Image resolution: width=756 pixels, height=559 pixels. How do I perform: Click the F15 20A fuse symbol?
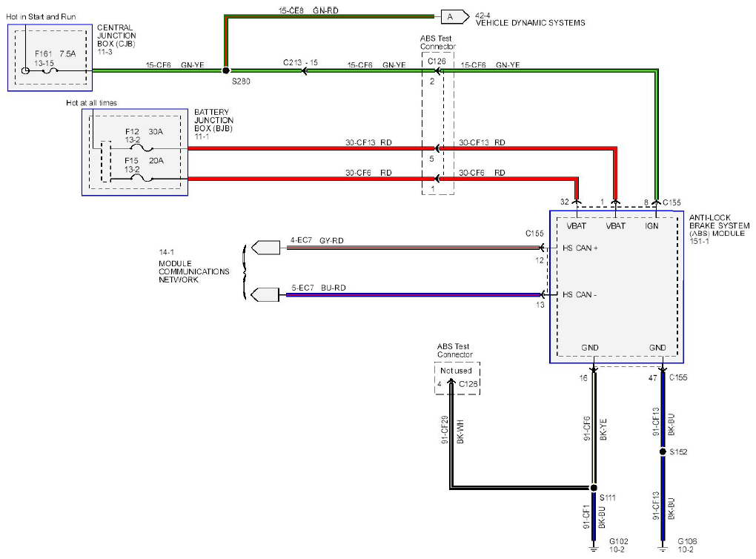coord(142,178)
